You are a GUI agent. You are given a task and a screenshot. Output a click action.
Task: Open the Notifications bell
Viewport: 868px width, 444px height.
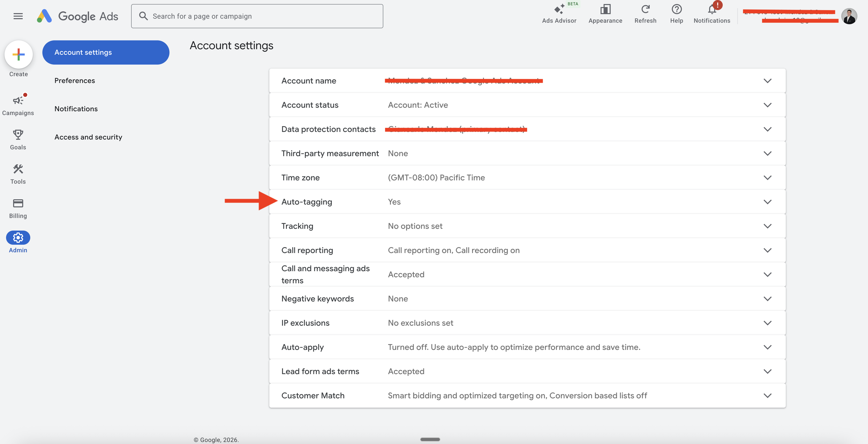712,9
